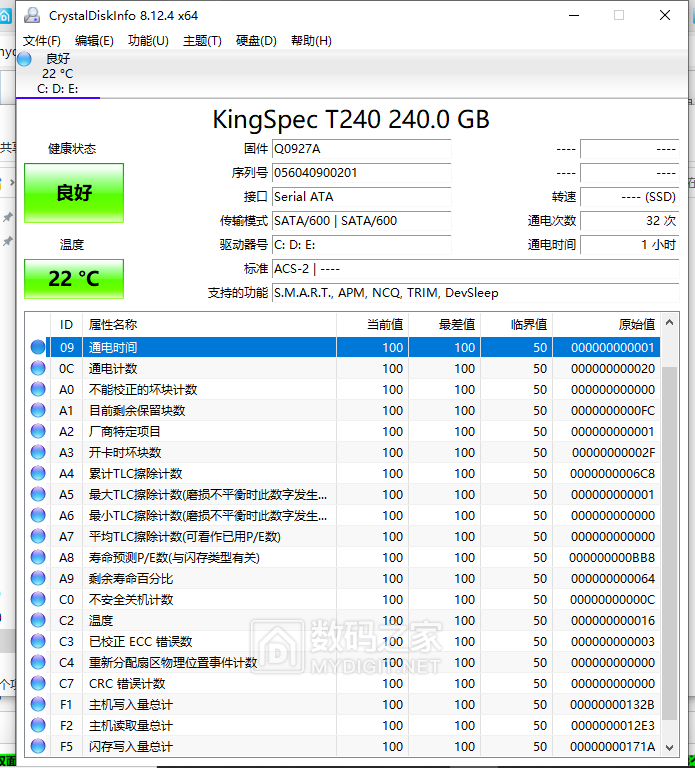
Task: Select the disk tab with 良好 22 °C
Action: (x=58, y=73)
